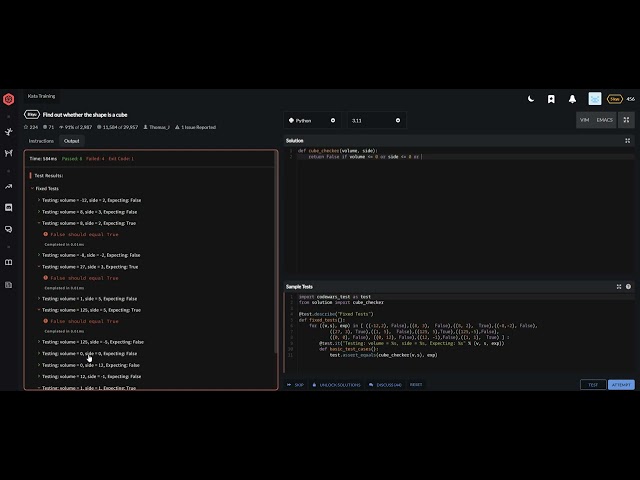Screen dimensions: 640x480
Task: Enable VIM key bindings
Action: (584, 120)
